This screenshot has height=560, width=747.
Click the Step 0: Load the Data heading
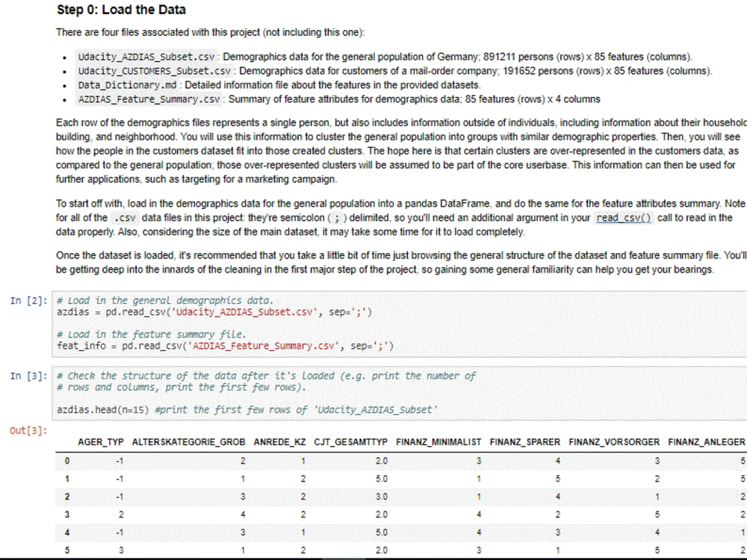click(121, 10)
